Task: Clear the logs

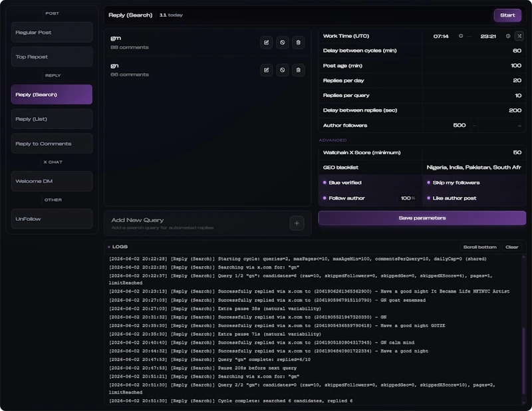Action: pos(511,247)
